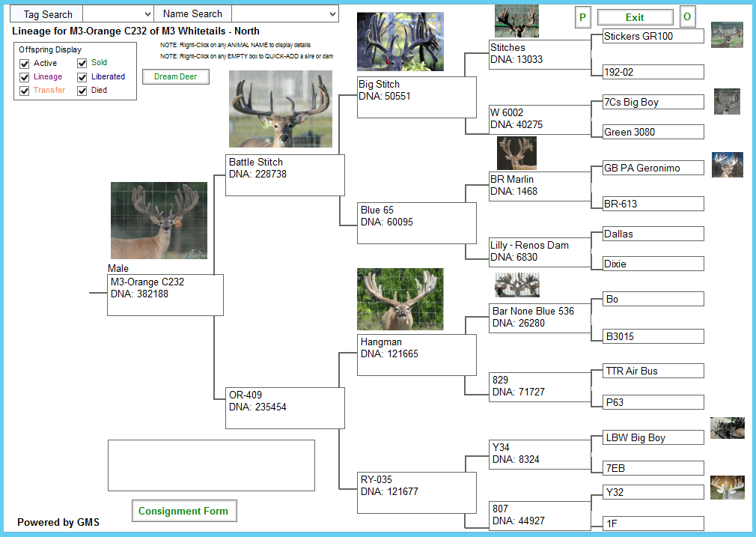The image size is (756, 537).
Task: Uncheck the Active offspring checkbox
Action: click(25, 64)
